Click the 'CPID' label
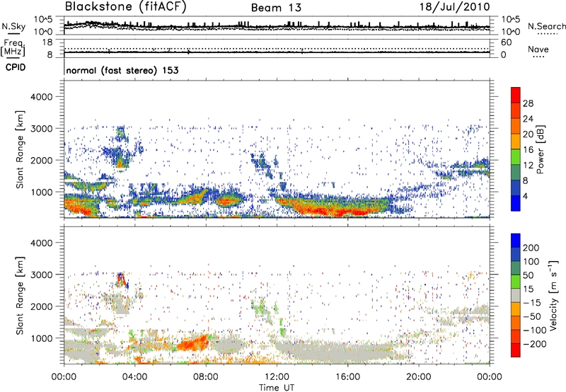This screenshot has width=566, height=392. click(x=16, y=67)
